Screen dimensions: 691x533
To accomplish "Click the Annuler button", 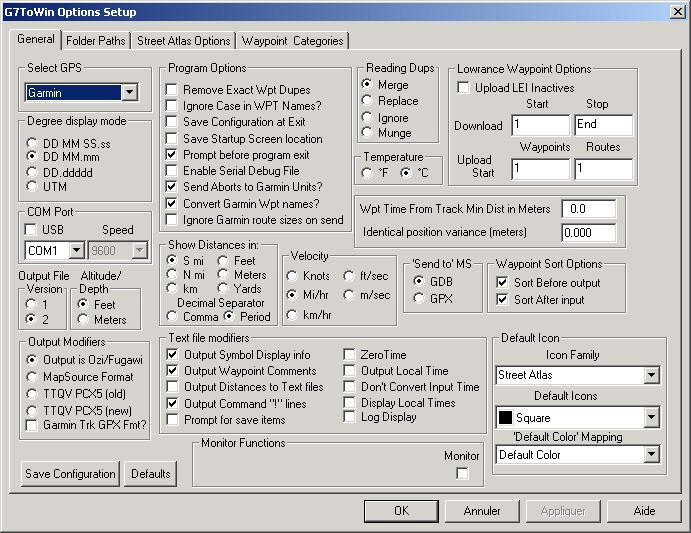I will tap(482, 511).
